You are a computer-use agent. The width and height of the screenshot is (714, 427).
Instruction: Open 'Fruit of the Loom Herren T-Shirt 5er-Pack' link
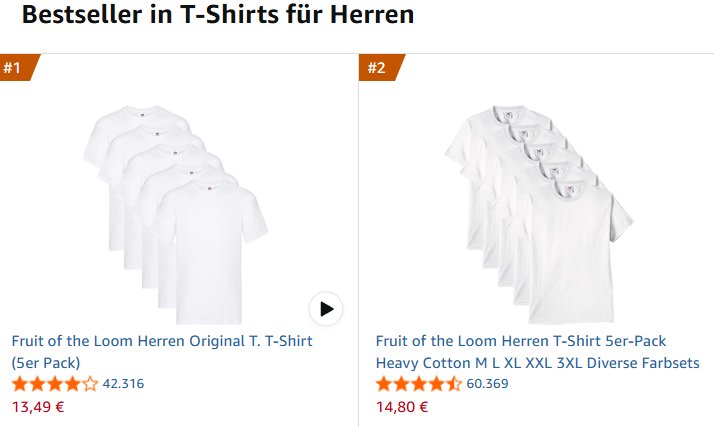[x=520, y=341]
